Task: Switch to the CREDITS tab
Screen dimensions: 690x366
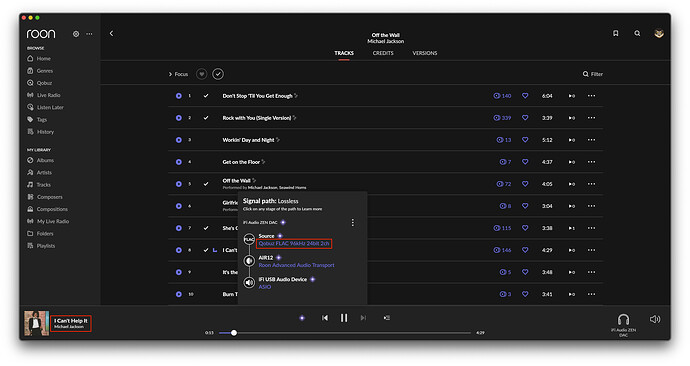Action: (383, 53)
